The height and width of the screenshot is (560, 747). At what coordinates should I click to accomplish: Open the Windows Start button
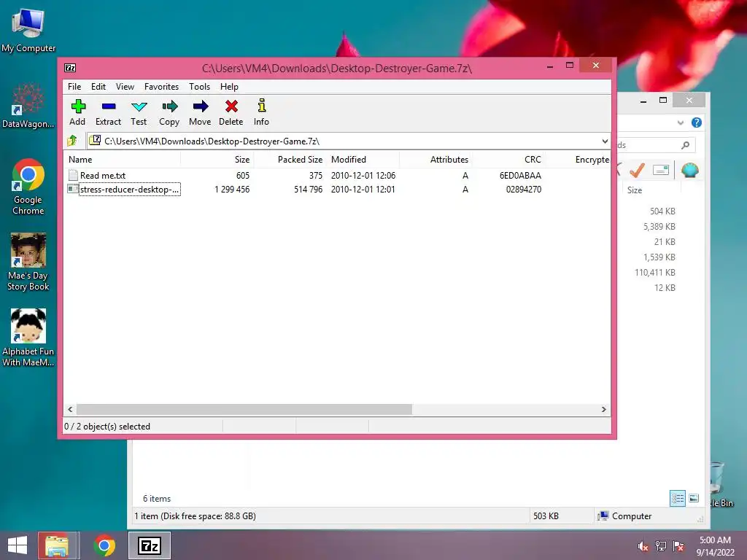pos(18,545)
